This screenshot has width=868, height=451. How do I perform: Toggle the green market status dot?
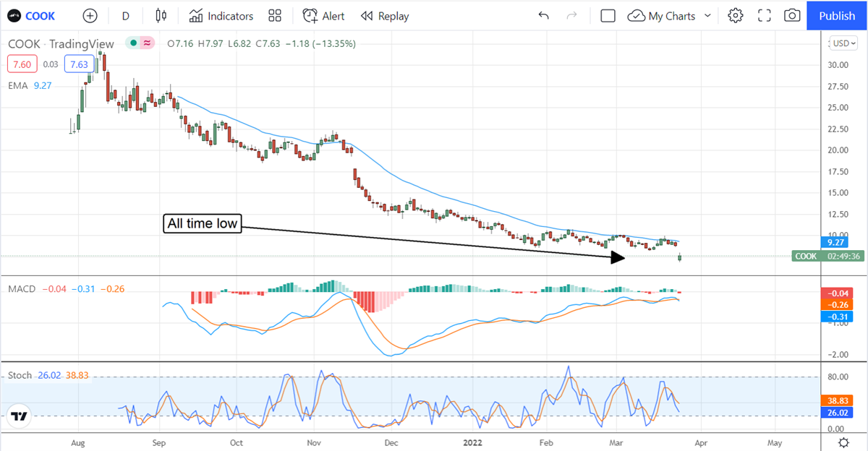click(134, 43)
